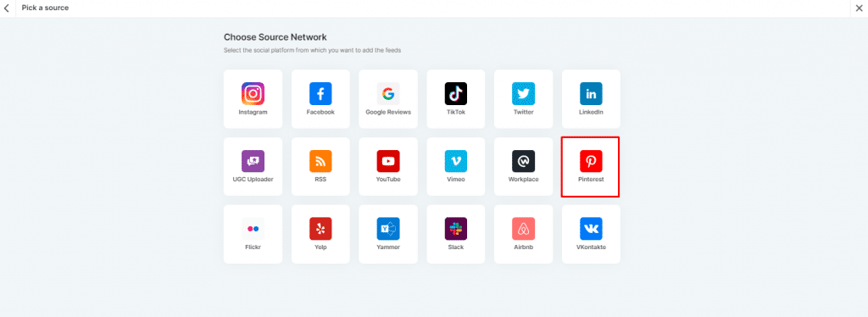Click the Vimeo label text
Screen dimensions: 868x317
[455, 179]
